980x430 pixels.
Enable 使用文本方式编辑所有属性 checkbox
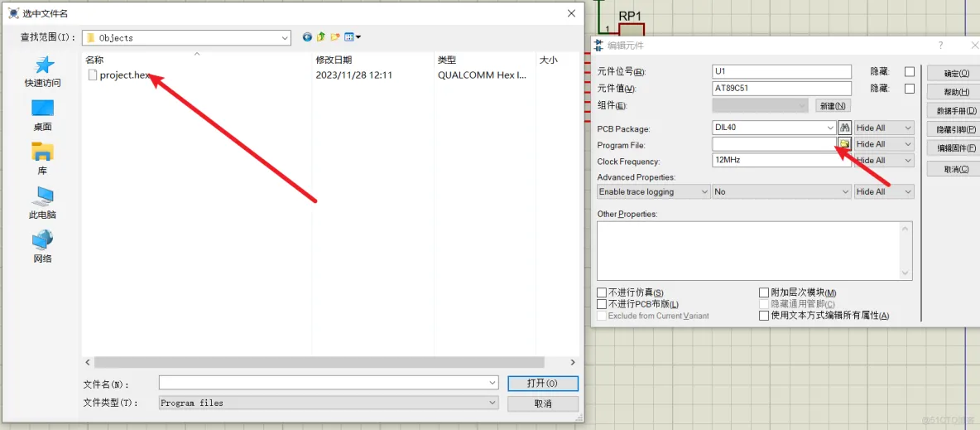[x=764, y=316]
